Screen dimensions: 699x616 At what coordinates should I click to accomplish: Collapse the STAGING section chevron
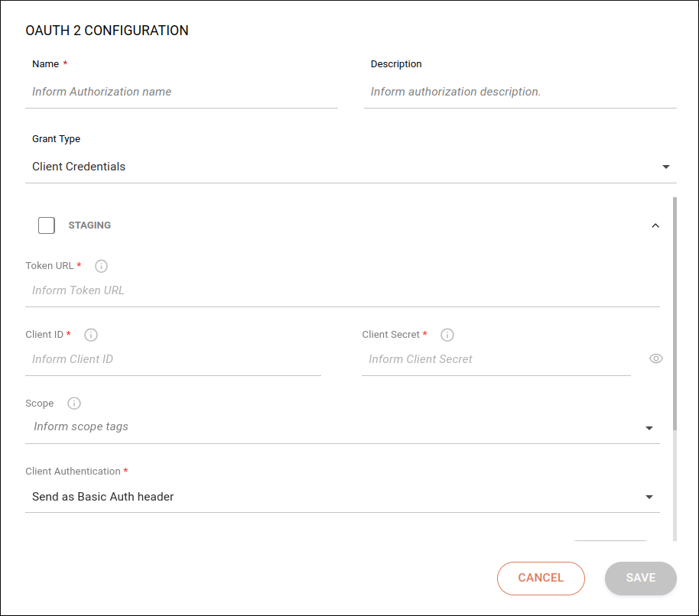[655, 225]
